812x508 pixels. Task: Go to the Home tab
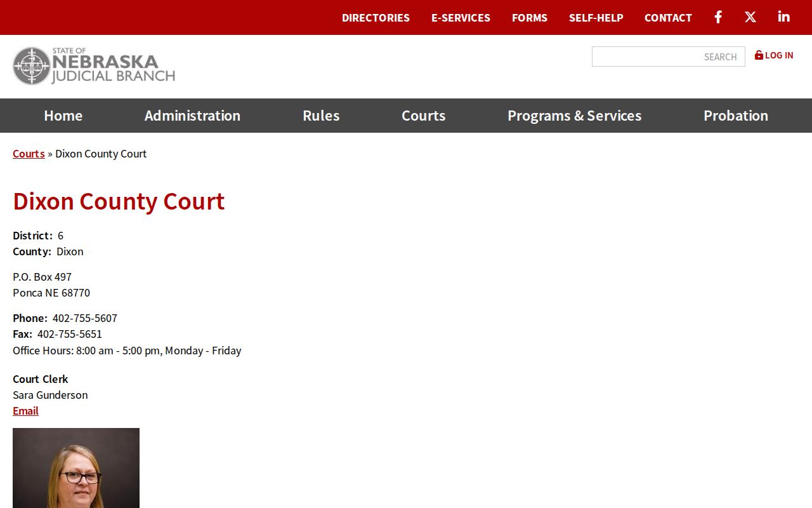(x=63, y=116)
